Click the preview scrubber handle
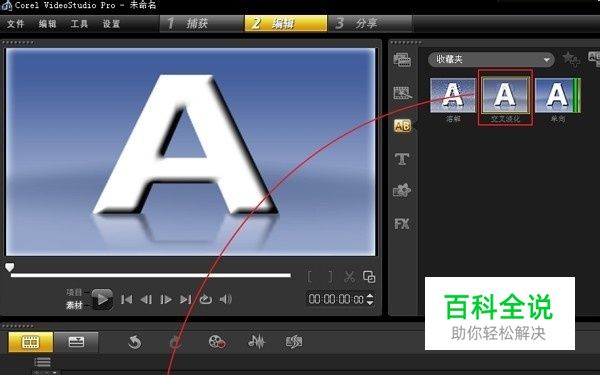The image size is (600, 375). [x=10, y=267]
